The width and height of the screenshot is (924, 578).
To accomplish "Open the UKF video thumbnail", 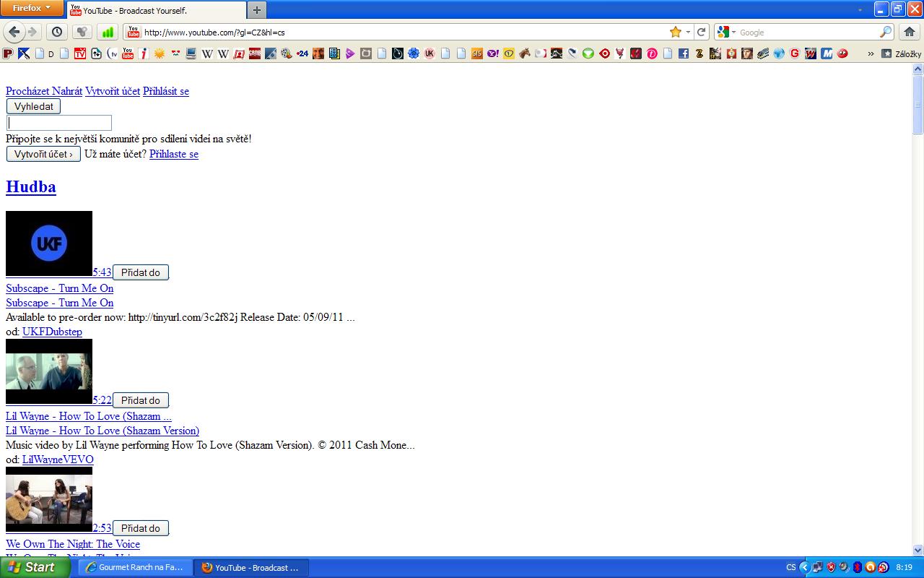I will click(x=49, y=243).
